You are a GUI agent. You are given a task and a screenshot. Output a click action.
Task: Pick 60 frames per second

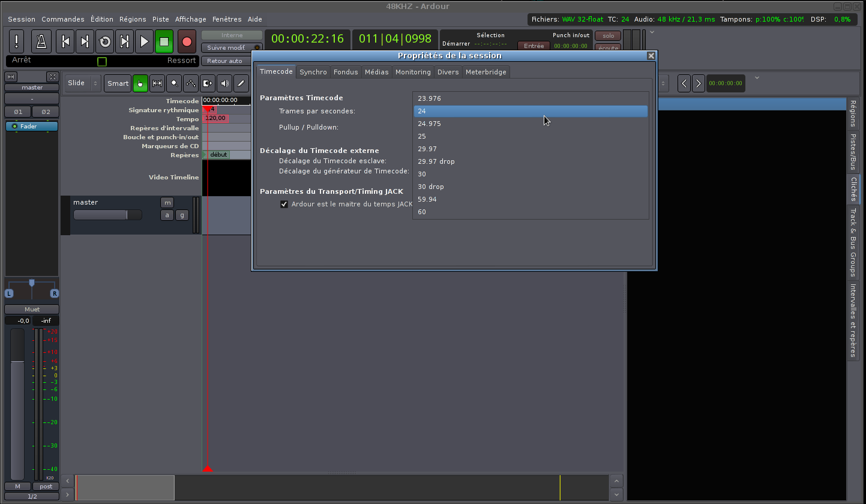click(x=531, y=212)
